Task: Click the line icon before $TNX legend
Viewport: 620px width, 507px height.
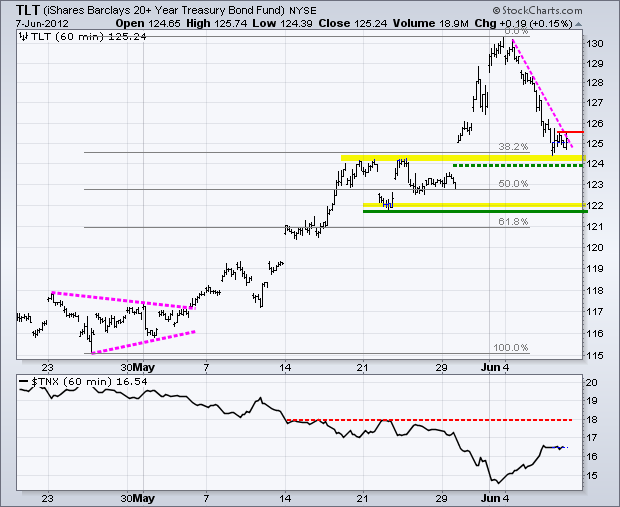Action: click(x=24, y=382)
